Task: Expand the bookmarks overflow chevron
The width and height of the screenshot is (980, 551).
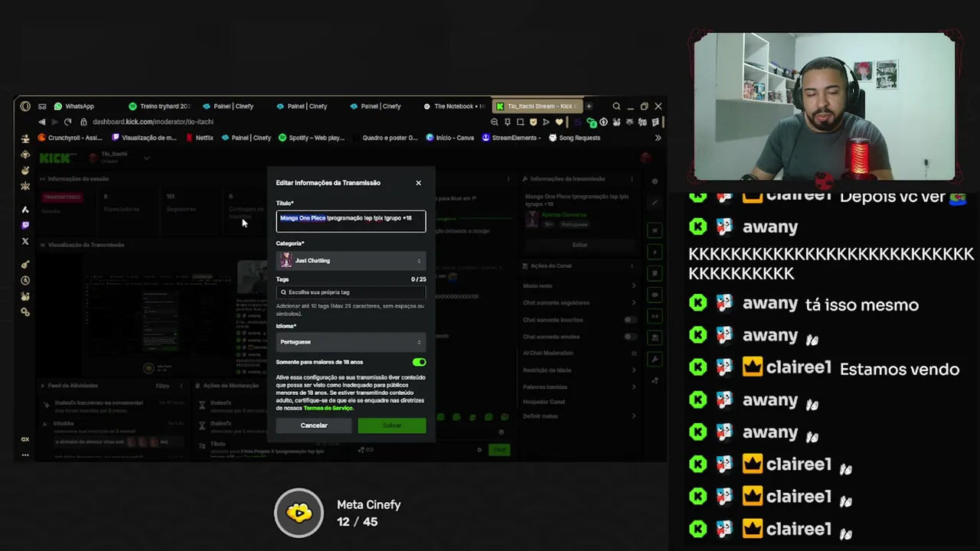Action: [x=658, y=138]
